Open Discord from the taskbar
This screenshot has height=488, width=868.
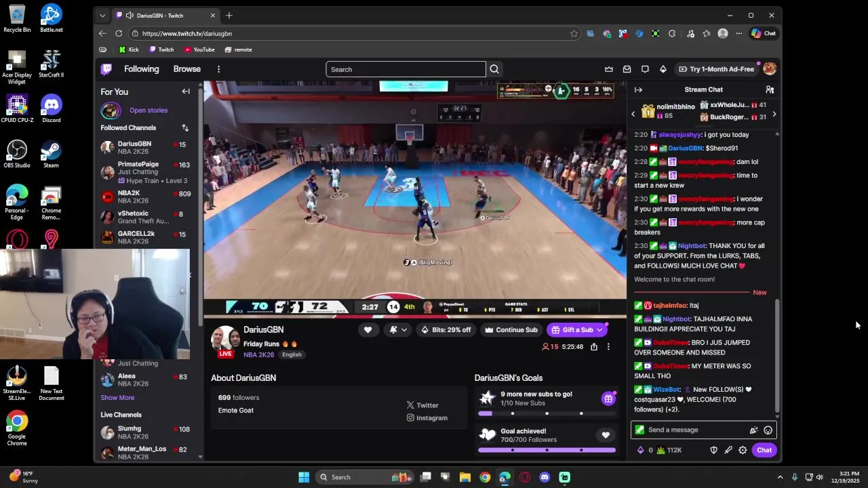545,477
